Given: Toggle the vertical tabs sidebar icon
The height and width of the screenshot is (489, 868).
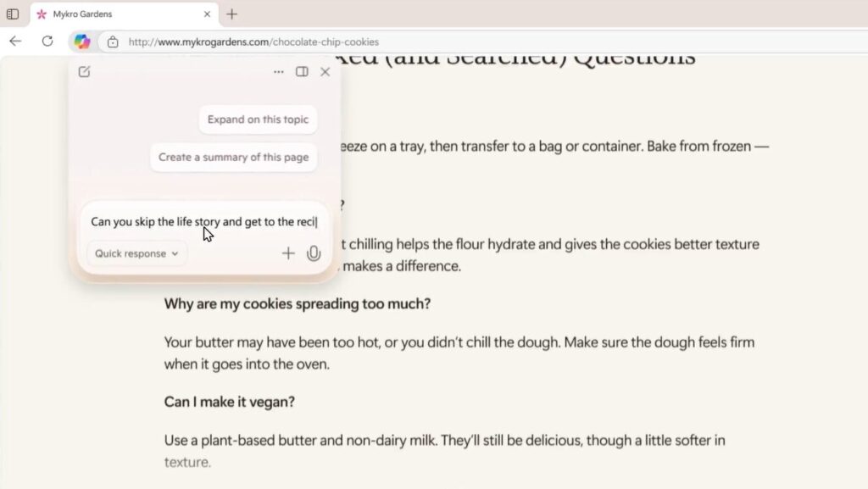Looking at the screenshot, I should point(13,14).
